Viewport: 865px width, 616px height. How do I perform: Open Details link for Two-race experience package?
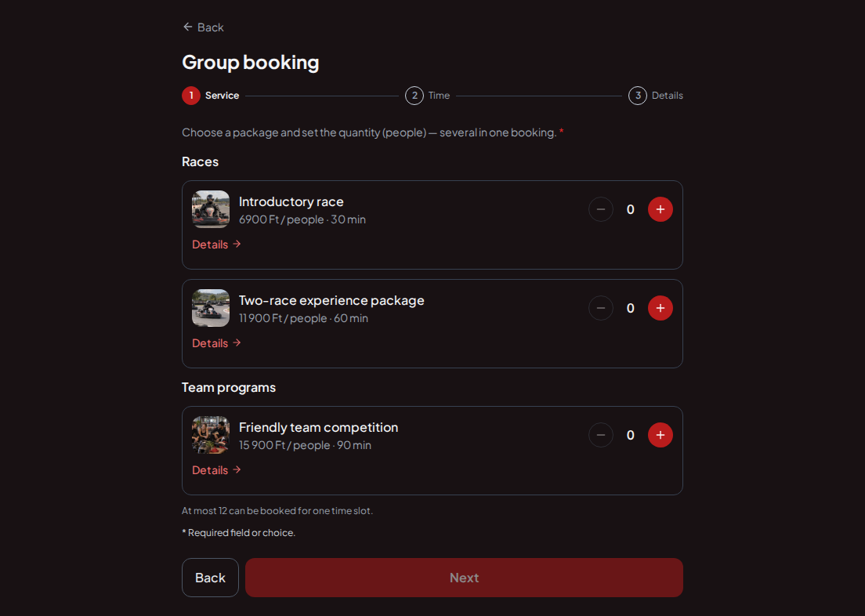[216, 342]
